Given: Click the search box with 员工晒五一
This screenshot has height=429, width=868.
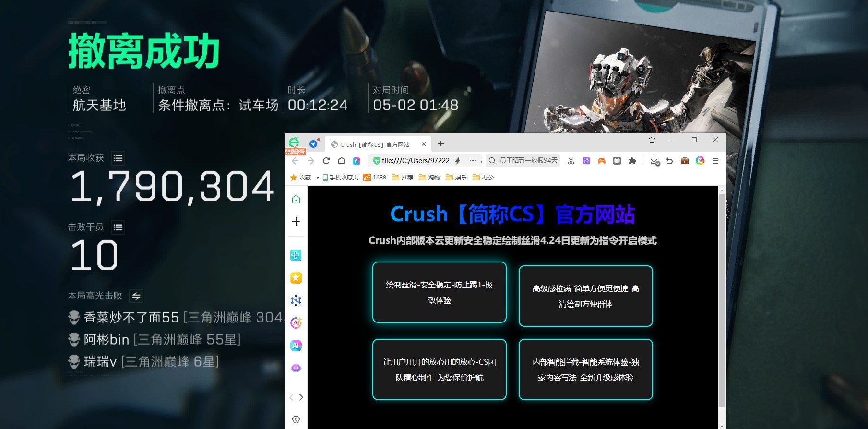Looking at the screenshot, I should click(523, 161).
